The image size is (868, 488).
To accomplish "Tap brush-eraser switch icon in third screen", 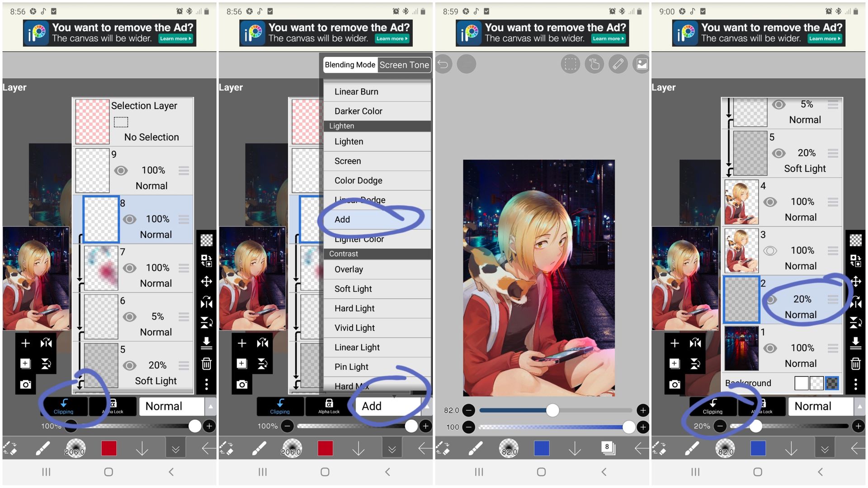I will click(443, 449).
